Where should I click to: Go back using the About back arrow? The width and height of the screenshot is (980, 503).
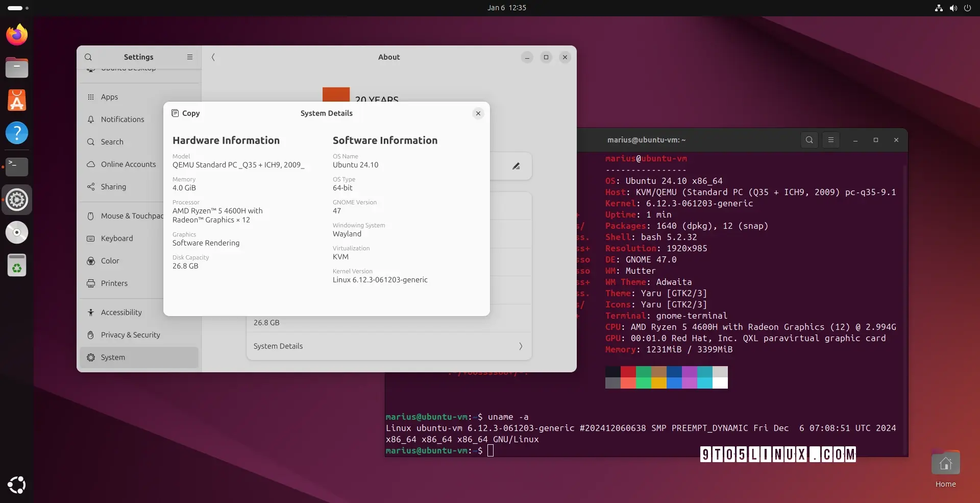pyautogui.click(x=213, y=57)
